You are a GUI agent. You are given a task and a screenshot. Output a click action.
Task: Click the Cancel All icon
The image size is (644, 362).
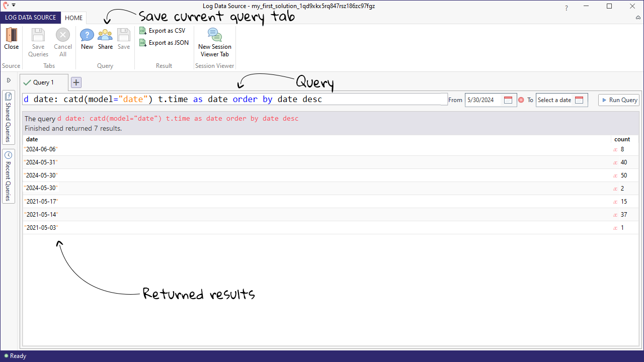[62, 40]
